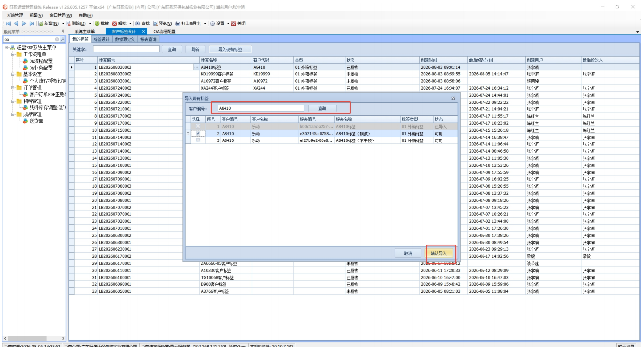Viewport: 644px width, 350px height.
Task: Click the 删除(D) toolbar button
Action: (x=75, y=23)
